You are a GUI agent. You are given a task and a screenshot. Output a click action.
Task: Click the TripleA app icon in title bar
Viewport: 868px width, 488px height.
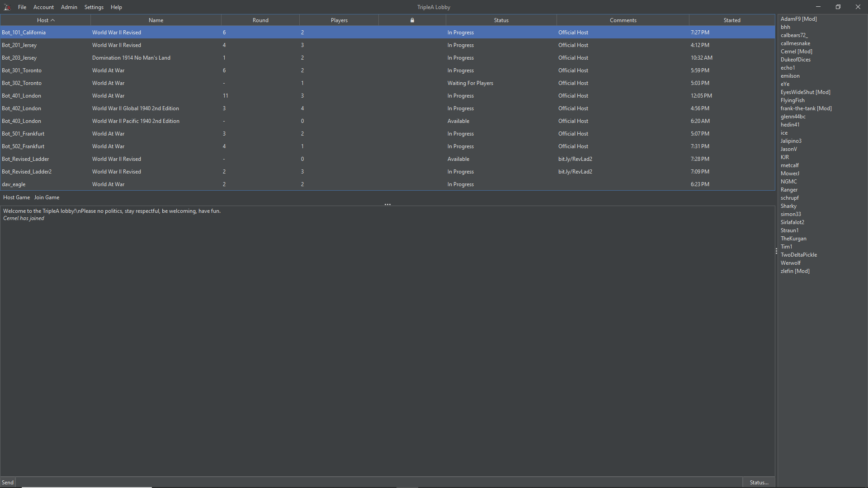pyautogui.click(x=7, y=7)
